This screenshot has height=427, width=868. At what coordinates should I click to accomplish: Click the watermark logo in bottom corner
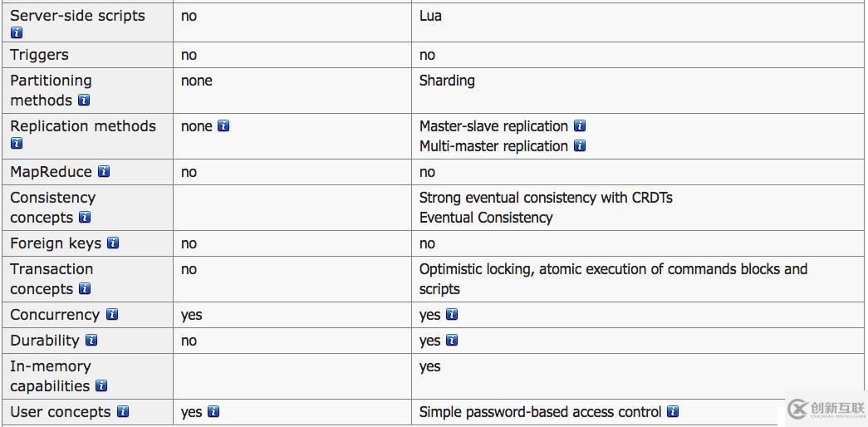click(822, 409)
